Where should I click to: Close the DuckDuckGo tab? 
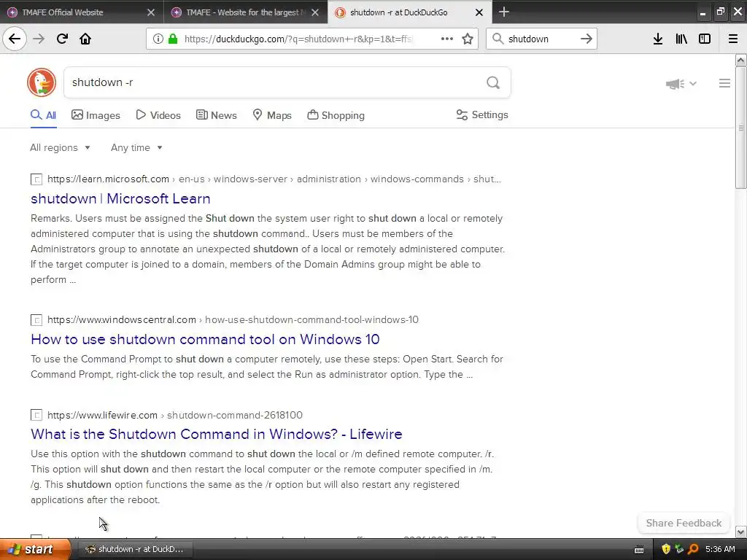tap(479, 12)
